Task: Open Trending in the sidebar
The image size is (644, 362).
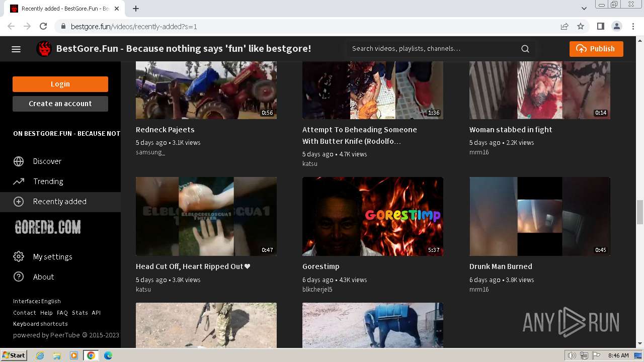Action: click(60, 182)
